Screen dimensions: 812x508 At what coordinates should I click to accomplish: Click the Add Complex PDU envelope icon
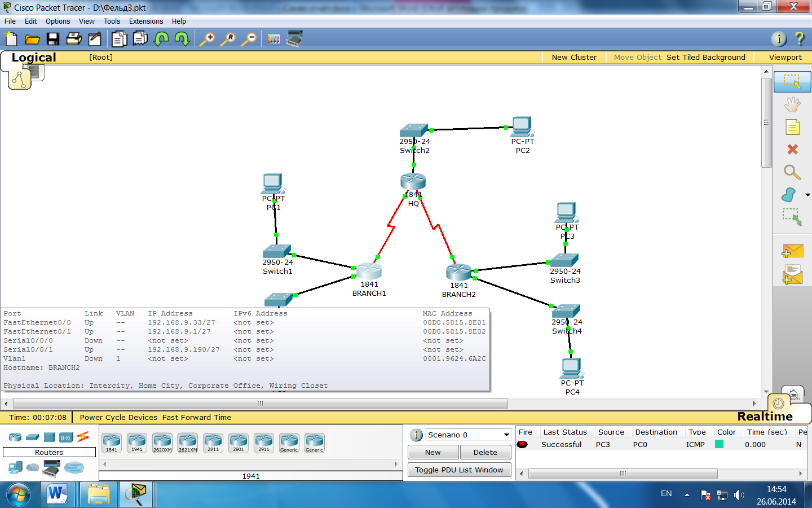click(792, 275)
